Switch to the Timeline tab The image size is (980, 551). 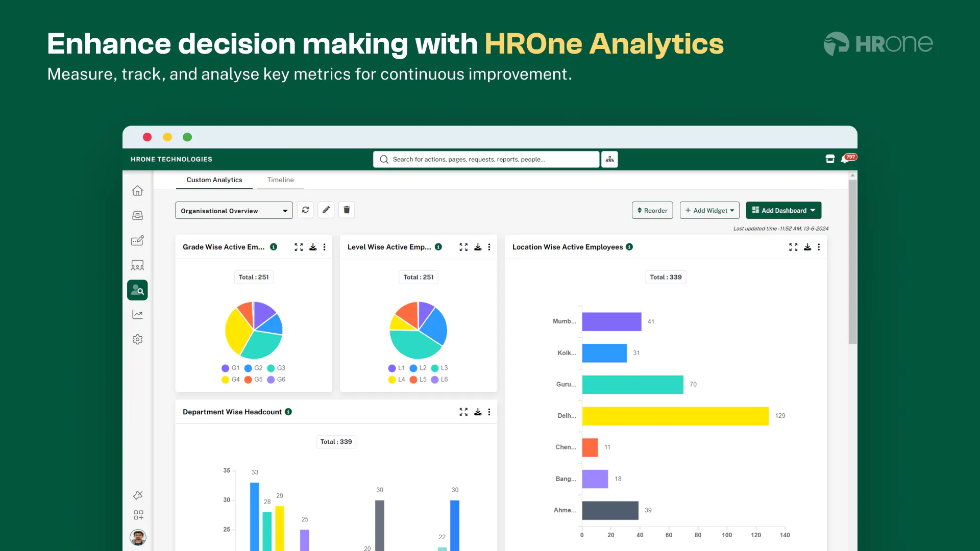tap(280, 180)
